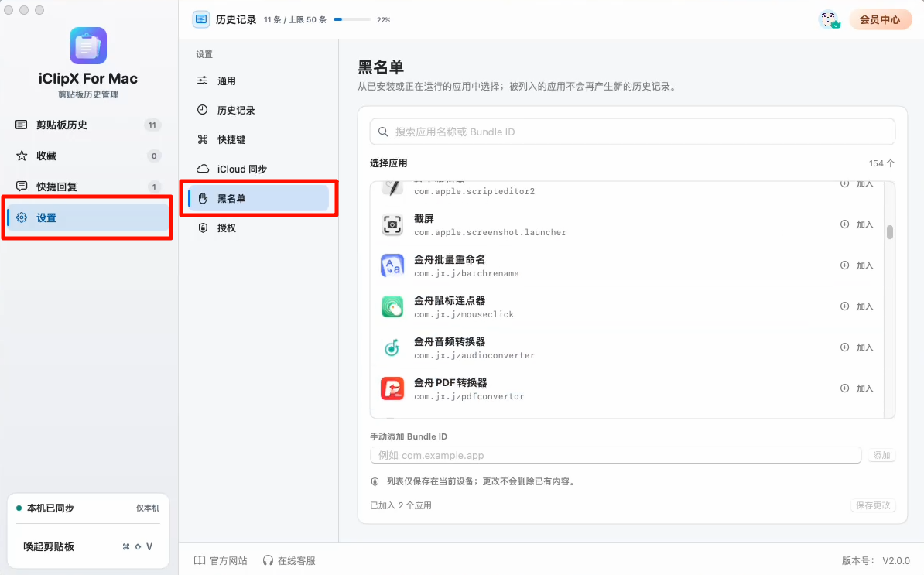This screenshot has width=924, height=575.
Task: Click 已加入 2 个应用 status text
Action: tap(401, 505)
